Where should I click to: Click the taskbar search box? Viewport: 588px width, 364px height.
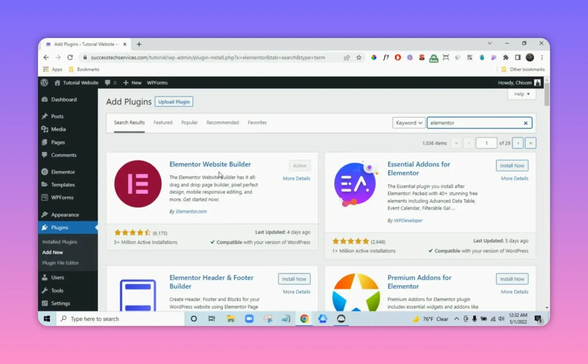coord(120,319)
